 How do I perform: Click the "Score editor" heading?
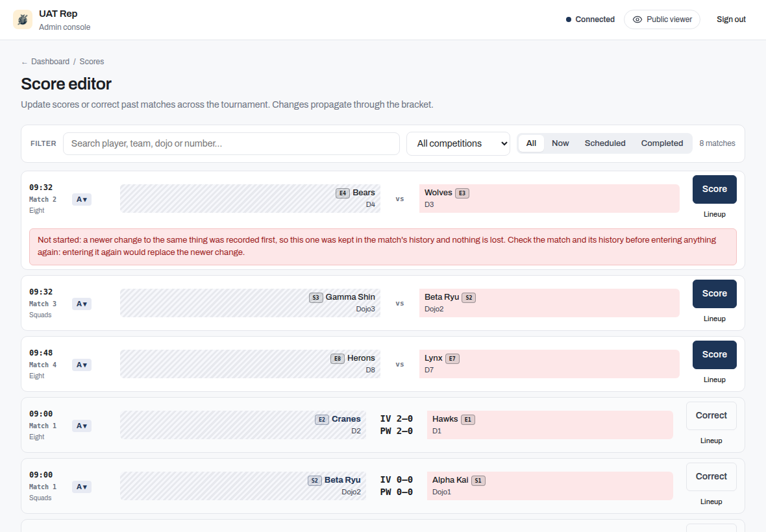66,84
